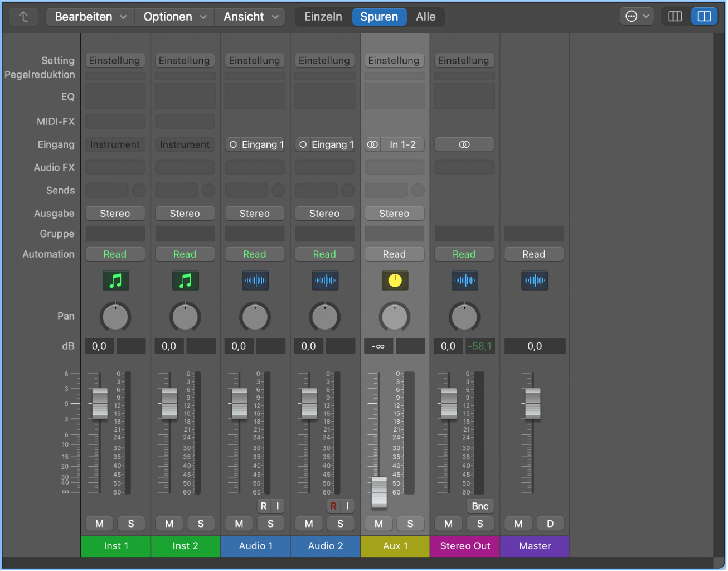
Task: Click the Stereo Out waveform icon
Action: coord(465,280)
